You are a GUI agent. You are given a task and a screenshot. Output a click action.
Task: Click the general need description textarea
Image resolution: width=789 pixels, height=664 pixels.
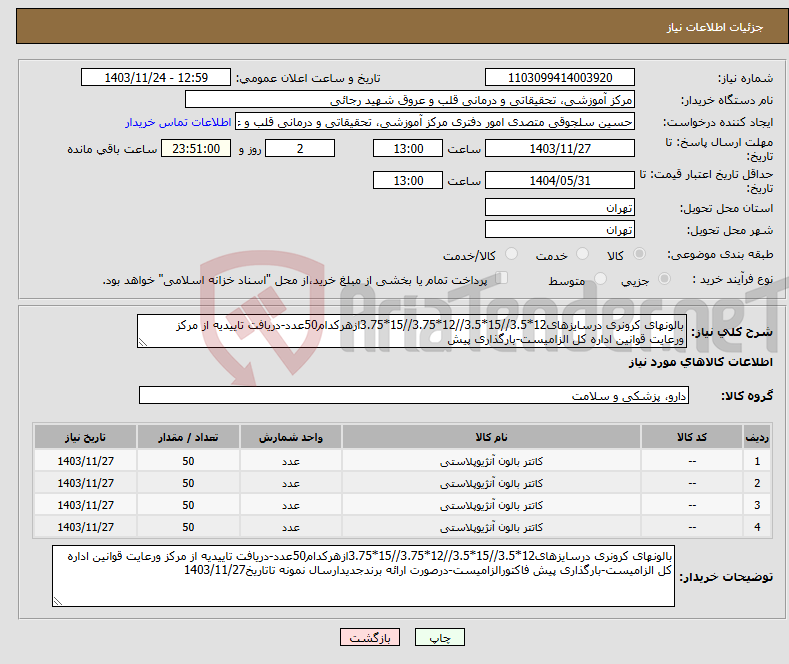coord(412,331)
